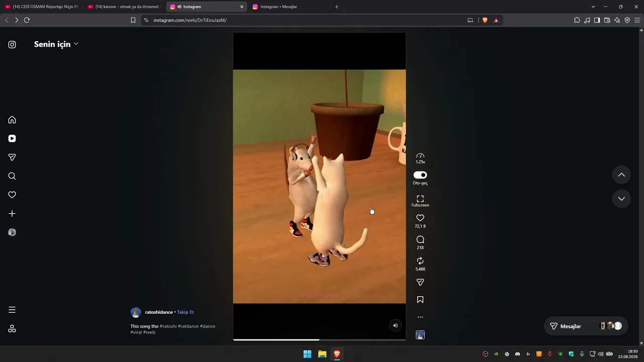This screenshot has height=362, width=644.
Task: View ratoshidance profile picture
Action: click(136, 312)
